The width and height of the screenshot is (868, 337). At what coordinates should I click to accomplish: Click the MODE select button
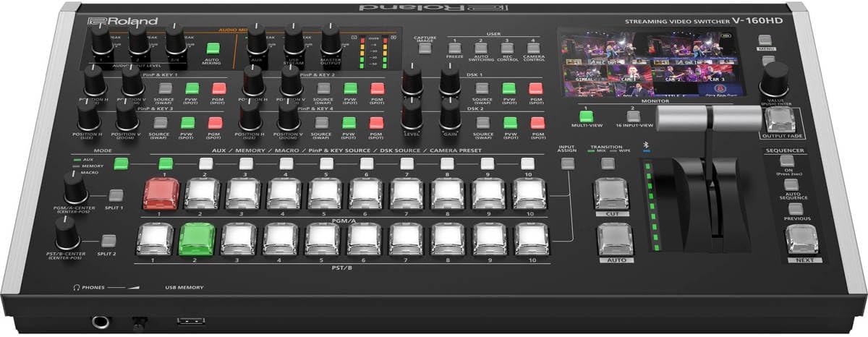click(121, 163)
